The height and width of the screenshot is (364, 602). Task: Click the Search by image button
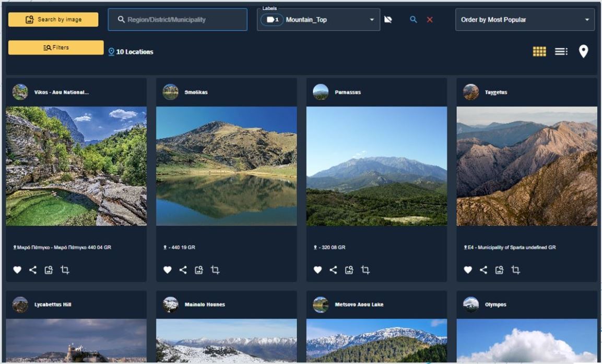[53, 19]
